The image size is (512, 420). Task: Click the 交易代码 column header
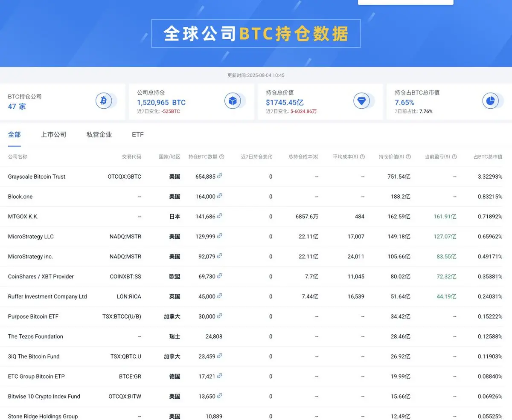pos(131,157)
